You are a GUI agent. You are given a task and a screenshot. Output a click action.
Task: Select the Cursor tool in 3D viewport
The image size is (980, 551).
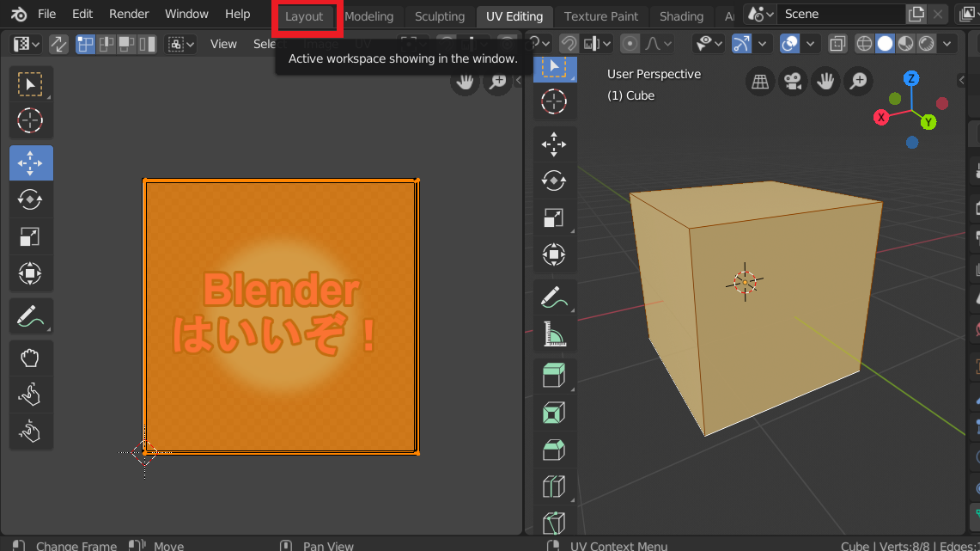(554, 101)
